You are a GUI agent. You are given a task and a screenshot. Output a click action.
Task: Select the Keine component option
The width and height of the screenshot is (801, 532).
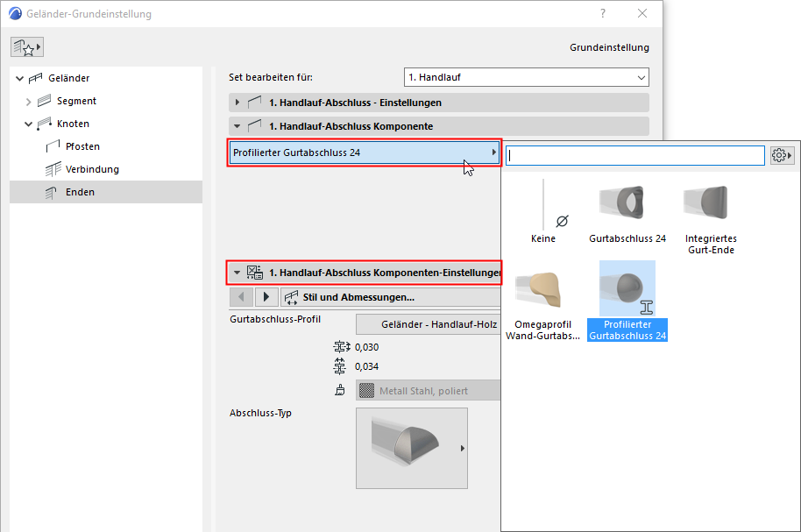coord(543,211)
